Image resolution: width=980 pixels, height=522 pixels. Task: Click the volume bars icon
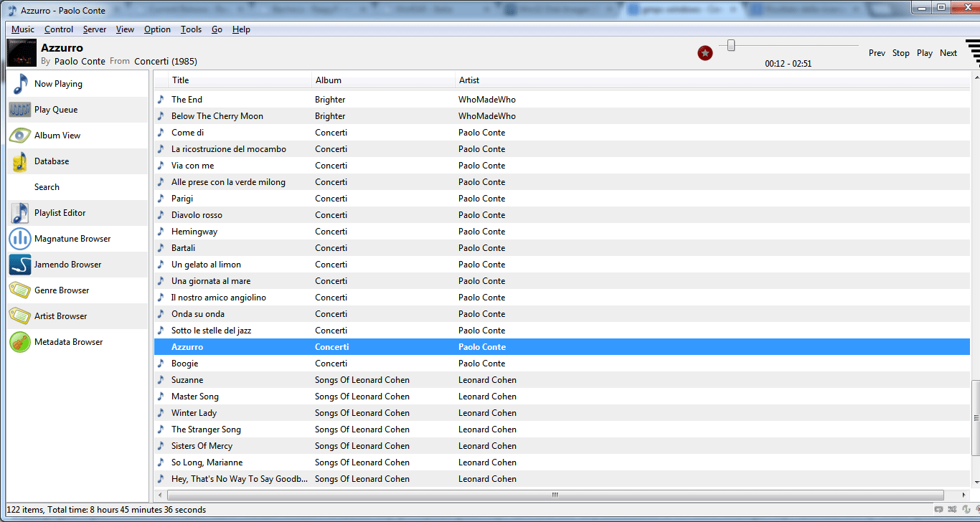point(973,53)
